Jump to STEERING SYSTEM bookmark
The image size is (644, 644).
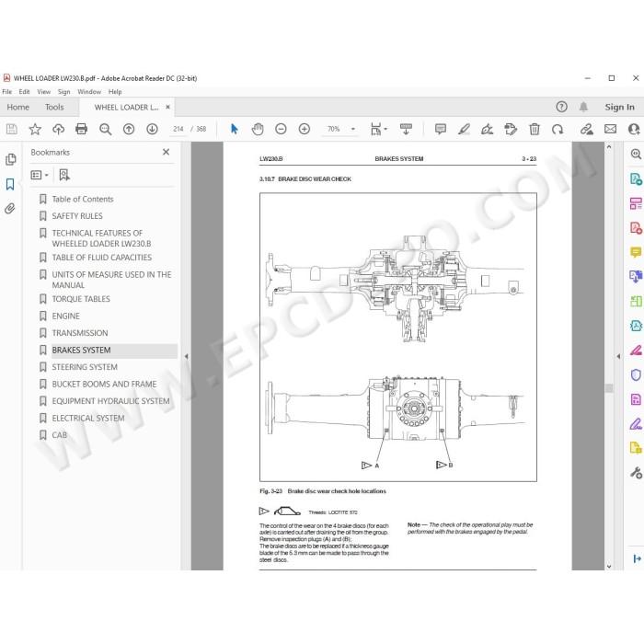click(85, 367)
